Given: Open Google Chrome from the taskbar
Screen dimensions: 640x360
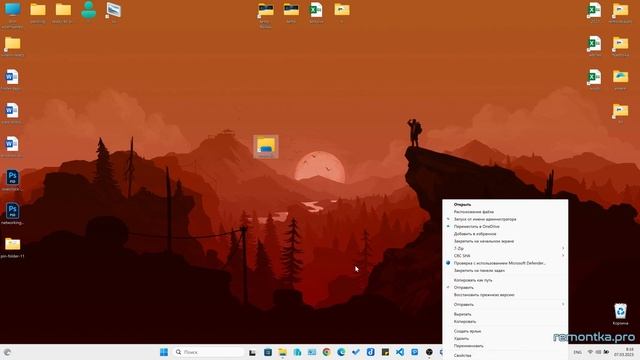Looking at the screenshot, I should pyautogui.click(x=327, y=352).
